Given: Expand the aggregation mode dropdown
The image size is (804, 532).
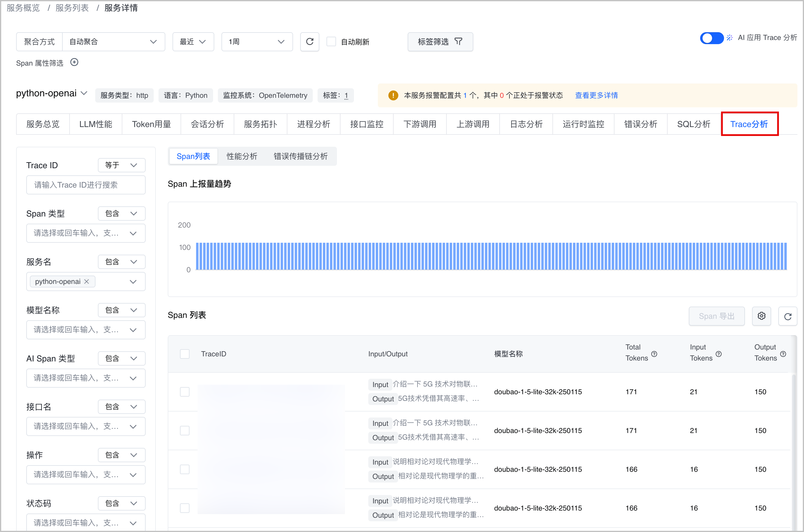Looking at the screenshot, I should pos(114,42).
